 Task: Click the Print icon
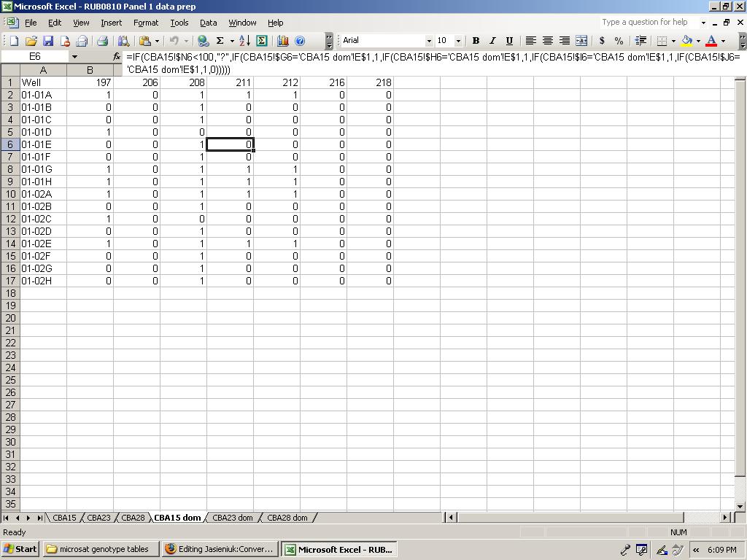tap(103, 41)
